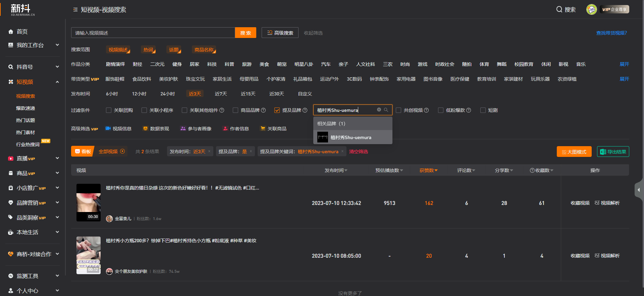Image resolution: width=644 pixels, height=296 pixels.
Task: Expand the 个人中心 sidebar menu
Action: [57, 290]
